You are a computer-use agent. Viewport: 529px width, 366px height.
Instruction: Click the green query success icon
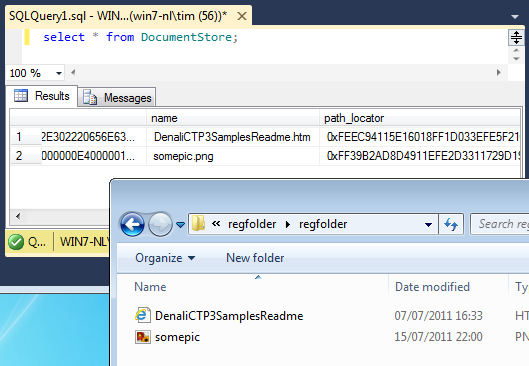pos(16,242)
